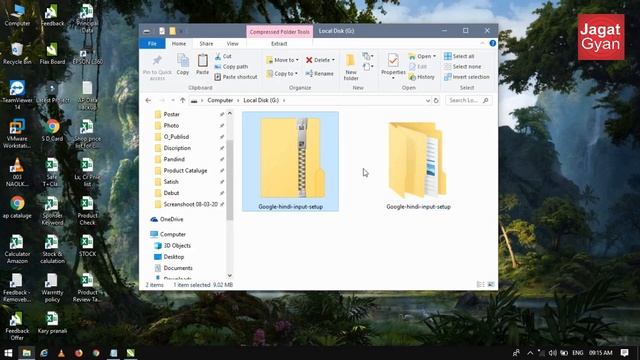Cut the selected item using the scissors icon
The image size is (640, 360).
[x=223, y=56]
